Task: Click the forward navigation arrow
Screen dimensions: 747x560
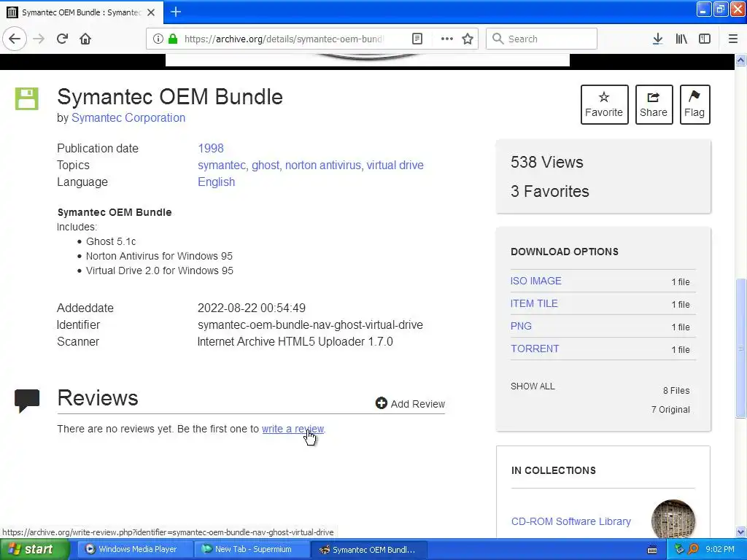Action: (39, 39)
